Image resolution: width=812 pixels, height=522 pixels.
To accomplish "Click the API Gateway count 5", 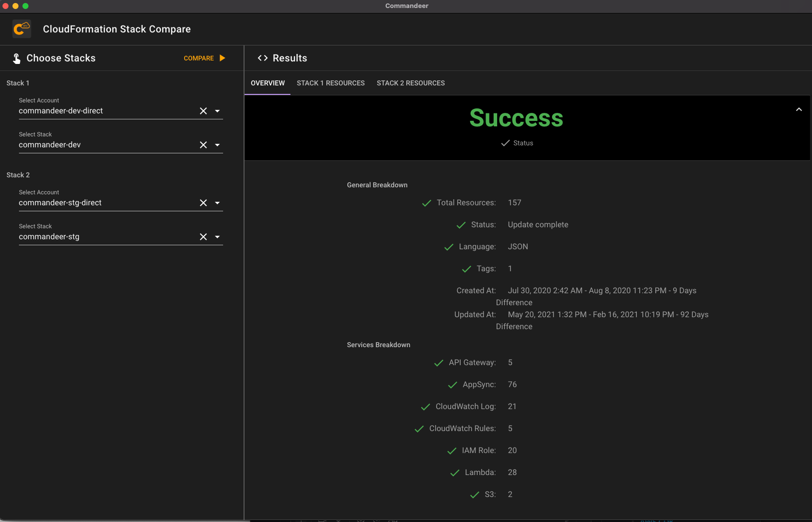I will tap(510, 363).
